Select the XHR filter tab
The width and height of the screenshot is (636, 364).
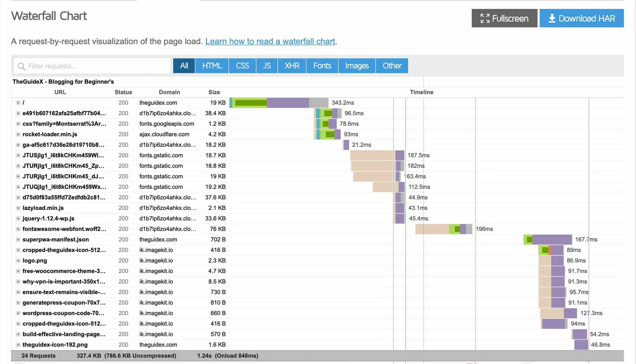(291, 66)
